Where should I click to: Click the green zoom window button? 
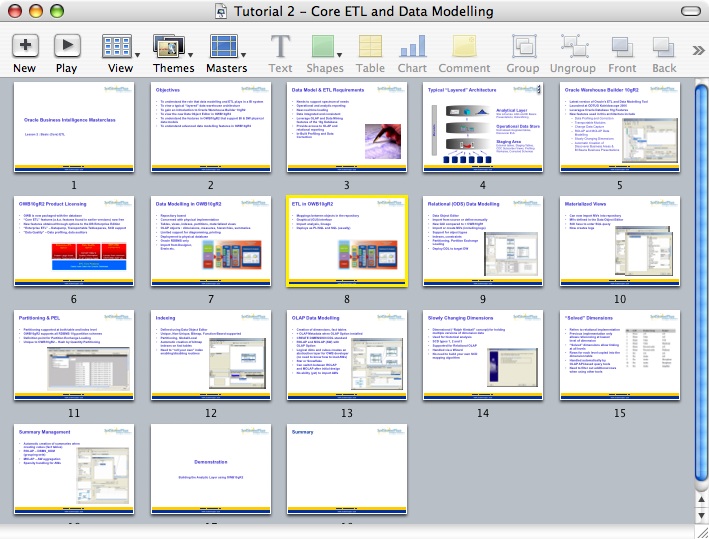(57, 11)
